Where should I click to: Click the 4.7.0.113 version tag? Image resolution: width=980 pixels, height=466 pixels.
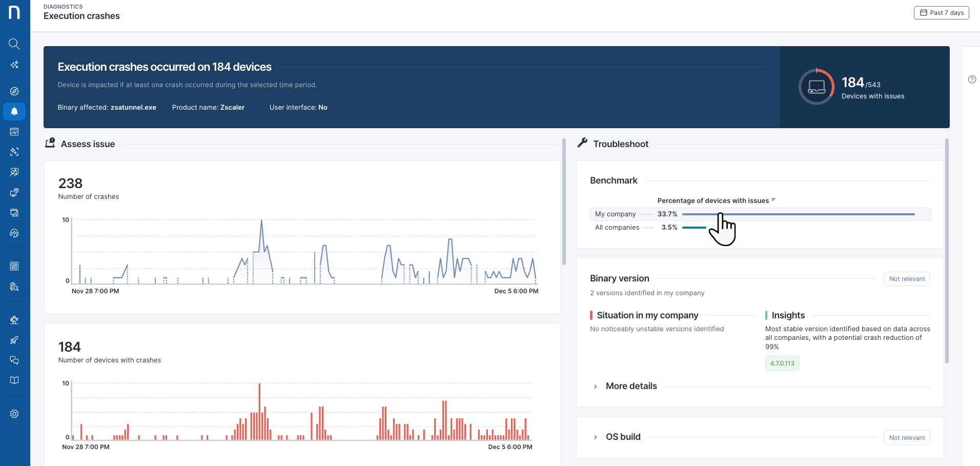click(x=782, y=363)
